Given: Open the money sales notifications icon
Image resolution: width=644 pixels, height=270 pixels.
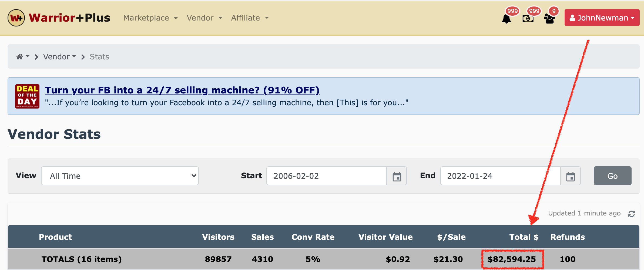Looking at the screenshot, I should [x=528, y=19].
